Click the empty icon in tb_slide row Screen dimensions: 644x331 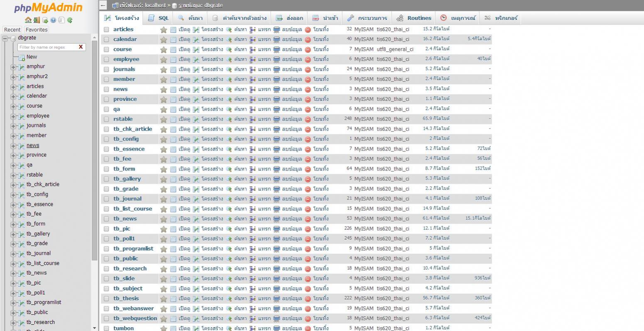tap(277, 278)
